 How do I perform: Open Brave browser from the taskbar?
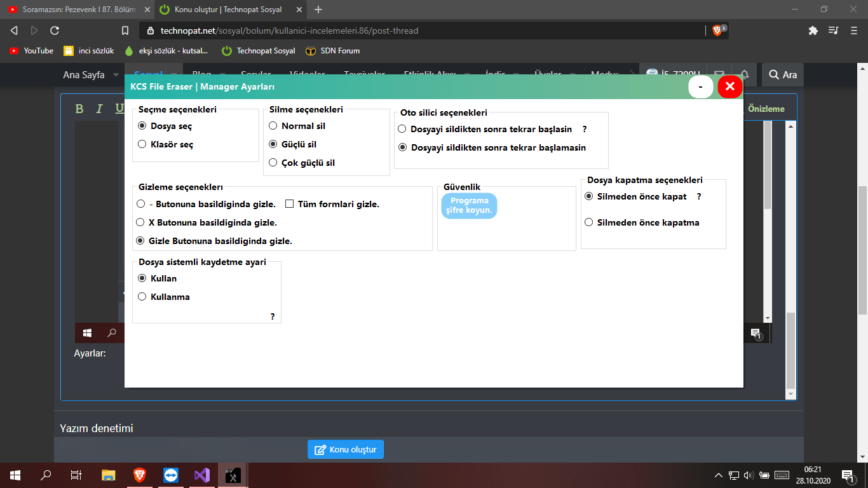click(x=140, y=475)
